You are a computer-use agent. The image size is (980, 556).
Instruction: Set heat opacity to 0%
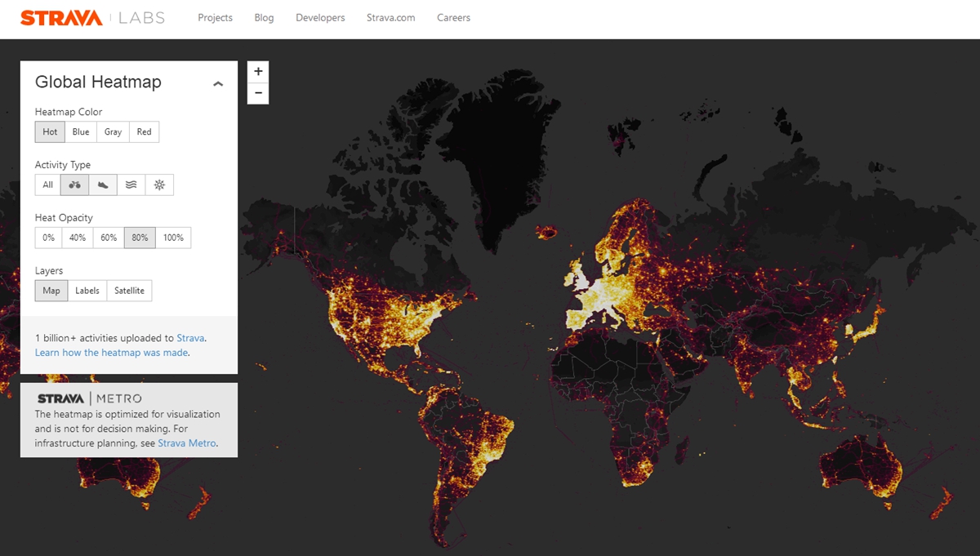pos(49,238)
